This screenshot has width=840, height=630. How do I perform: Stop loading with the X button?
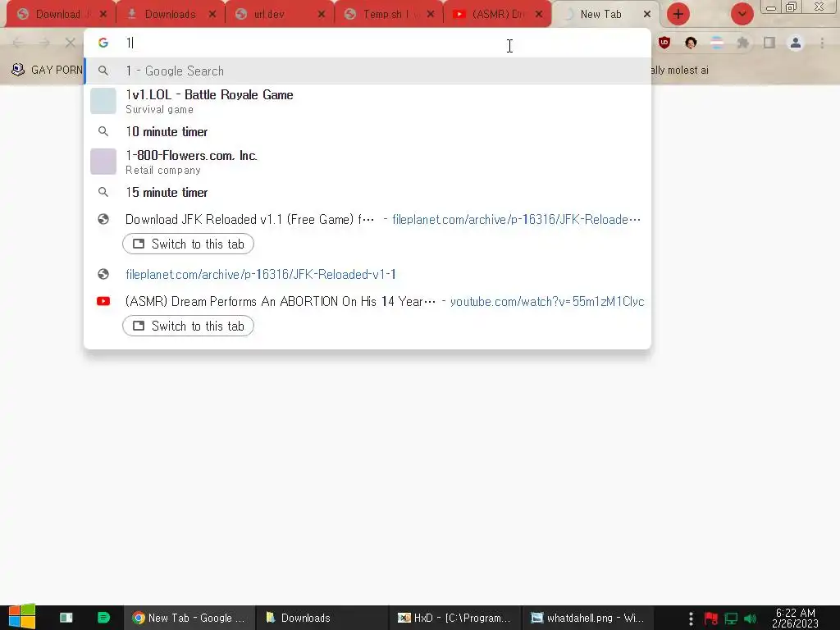(x=71, y=43)
